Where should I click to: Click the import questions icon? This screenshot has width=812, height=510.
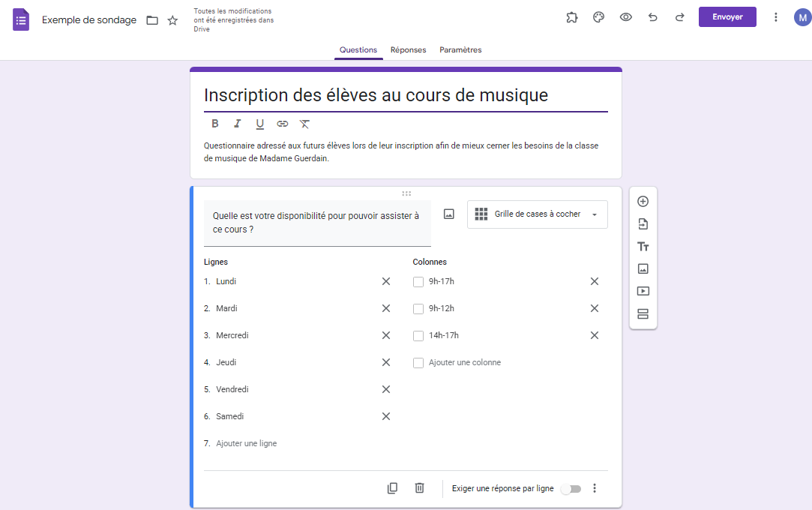[x=643, y=223]
